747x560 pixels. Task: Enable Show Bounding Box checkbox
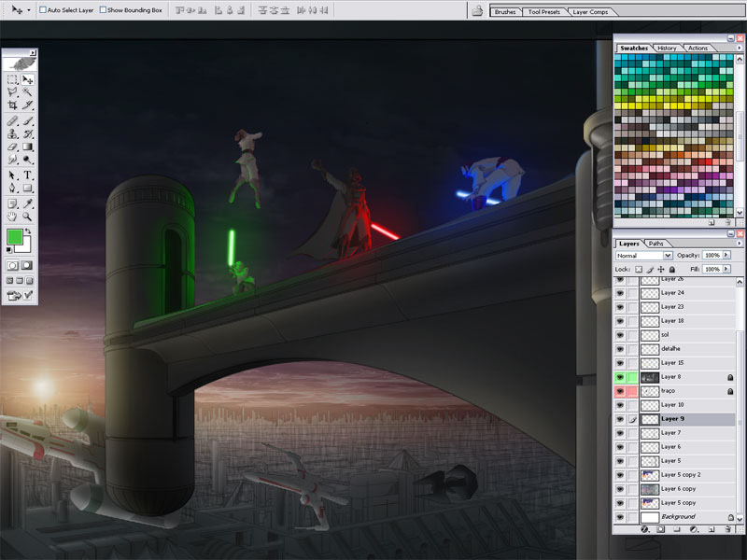coord(103,10)
